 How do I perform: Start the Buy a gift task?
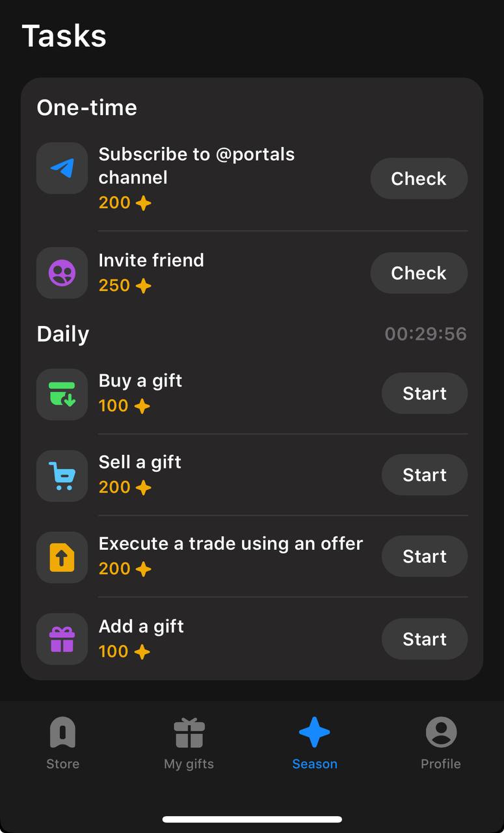click(425, 393)
